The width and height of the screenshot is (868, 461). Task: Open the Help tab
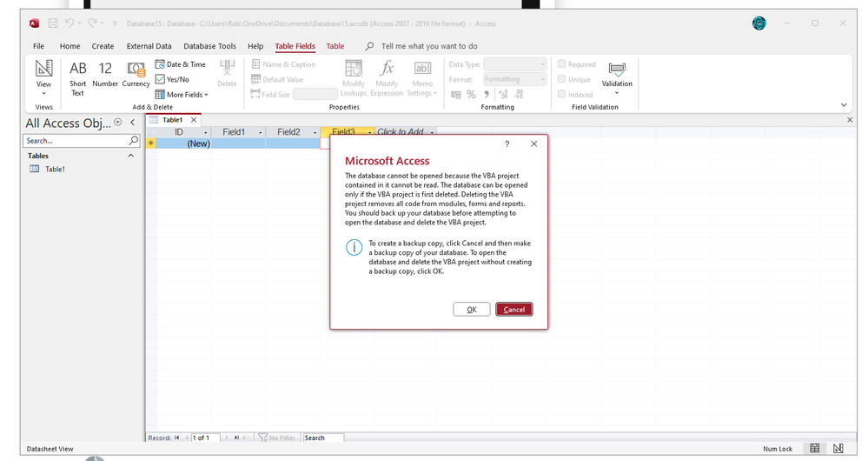tap(255, 46)
